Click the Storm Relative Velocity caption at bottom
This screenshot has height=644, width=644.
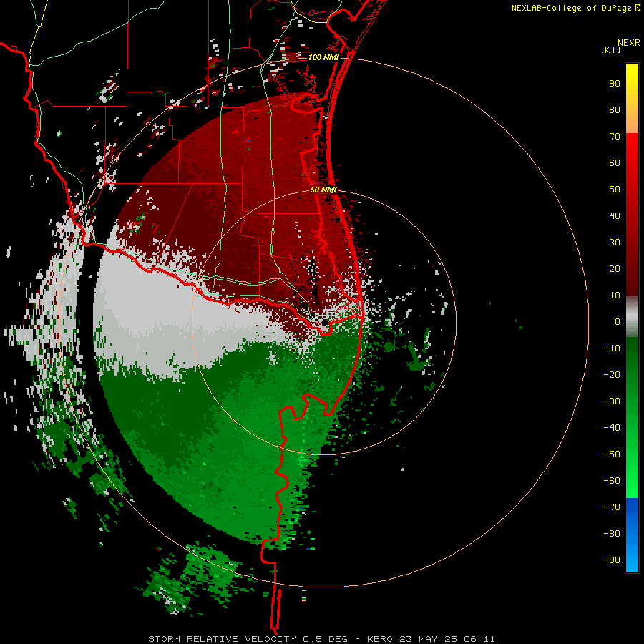321,639
